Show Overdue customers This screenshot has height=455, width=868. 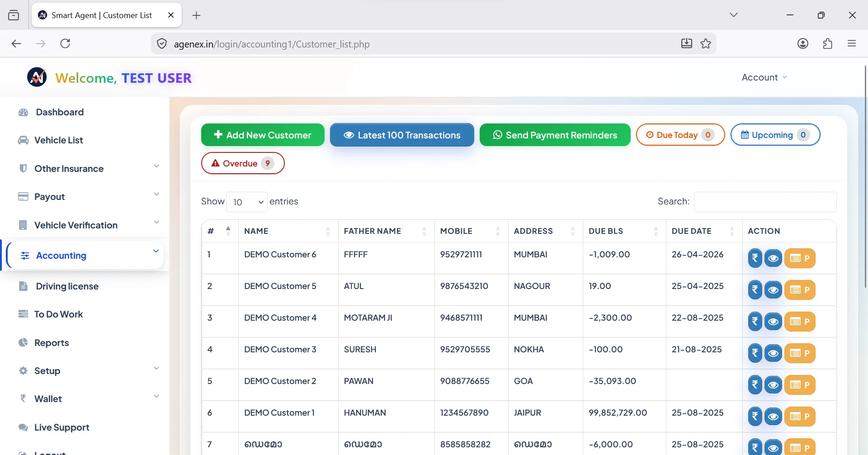[x=243, y=163]
